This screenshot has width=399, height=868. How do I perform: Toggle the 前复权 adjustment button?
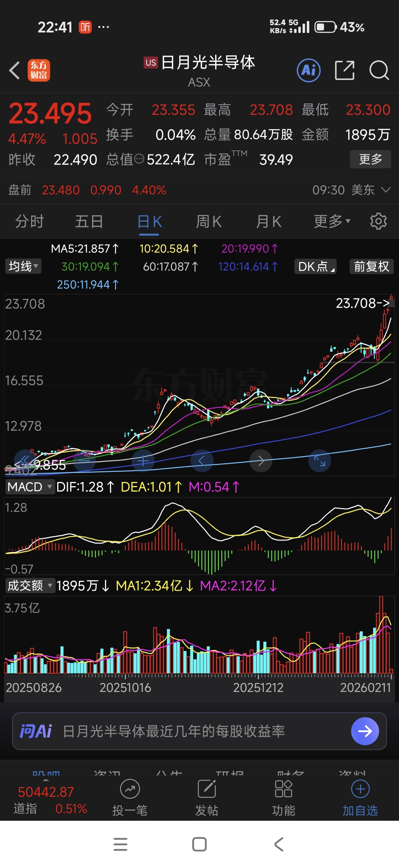[371, 266]
